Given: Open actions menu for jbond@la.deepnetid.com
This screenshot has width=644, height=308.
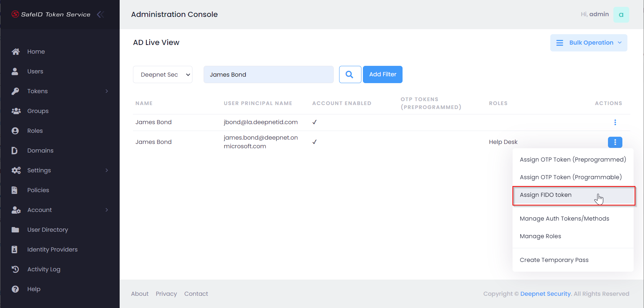Looking at the screenshot, I should point(615,122).
